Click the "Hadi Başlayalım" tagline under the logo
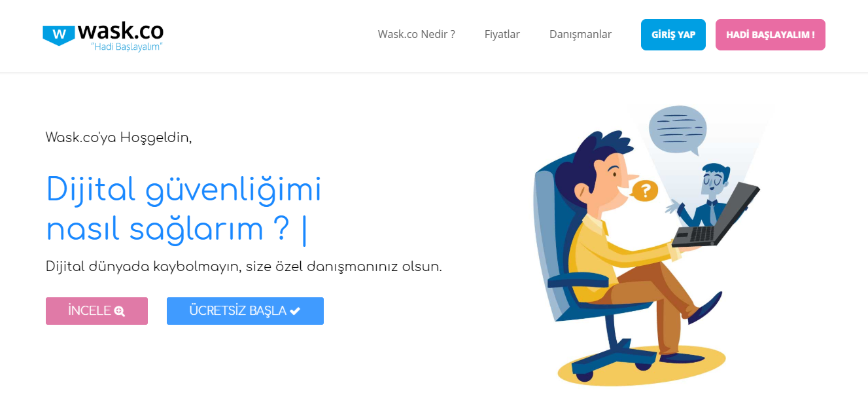The image size is (868, 404). [126, 47]
